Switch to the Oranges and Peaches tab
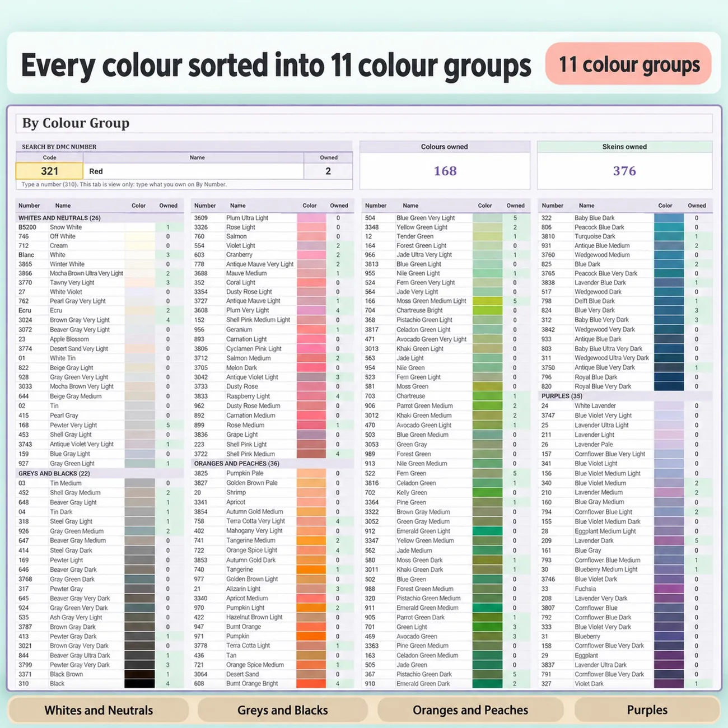This screenshot has width=728, height=728. pos(470,710)
